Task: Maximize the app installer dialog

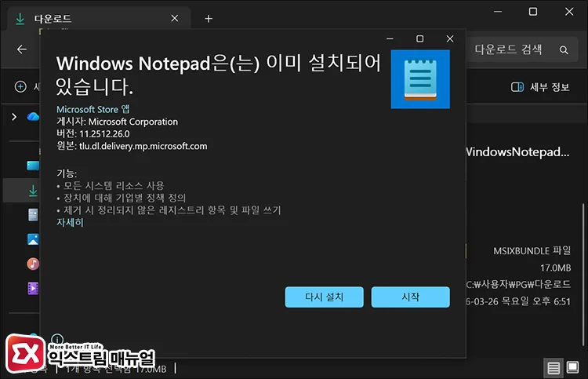Action: click(x=420, y=38)
